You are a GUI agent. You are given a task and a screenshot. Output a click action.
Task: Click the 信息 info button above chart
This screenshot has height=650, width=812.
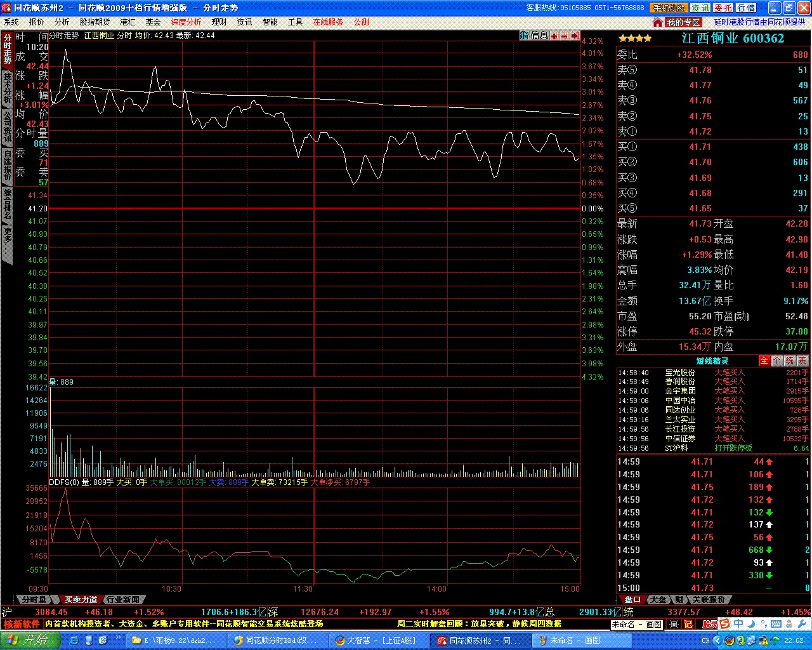click(539, 36)
